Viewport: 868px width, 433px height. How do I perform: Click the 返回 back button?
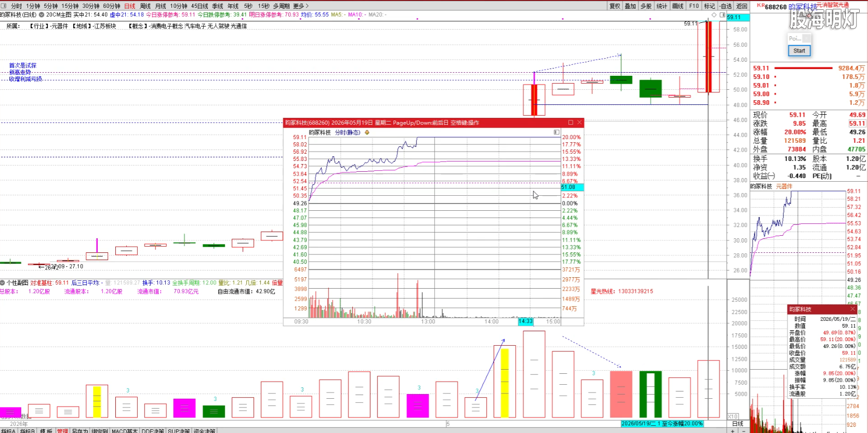742,6
